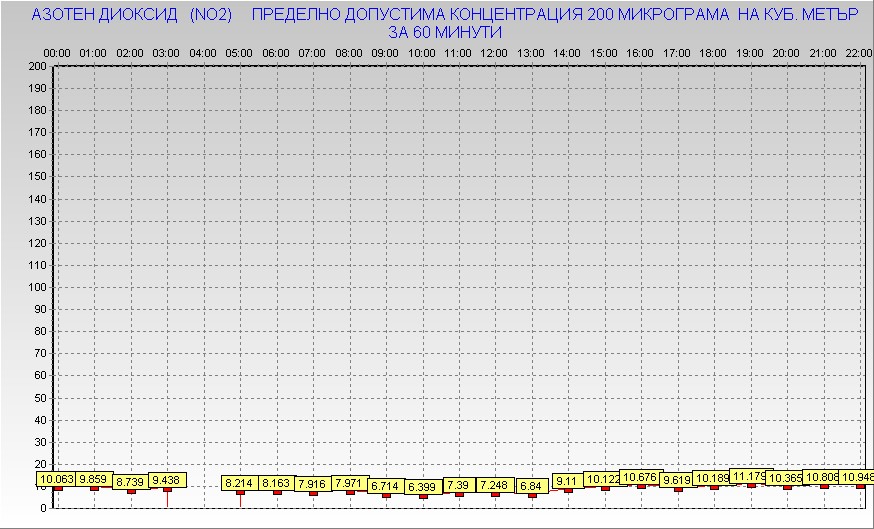Image resolution: width=874 pixels, height=529 pixels.
Task: Click the 8.739 data point label
Action: click(x=130, y=482)
